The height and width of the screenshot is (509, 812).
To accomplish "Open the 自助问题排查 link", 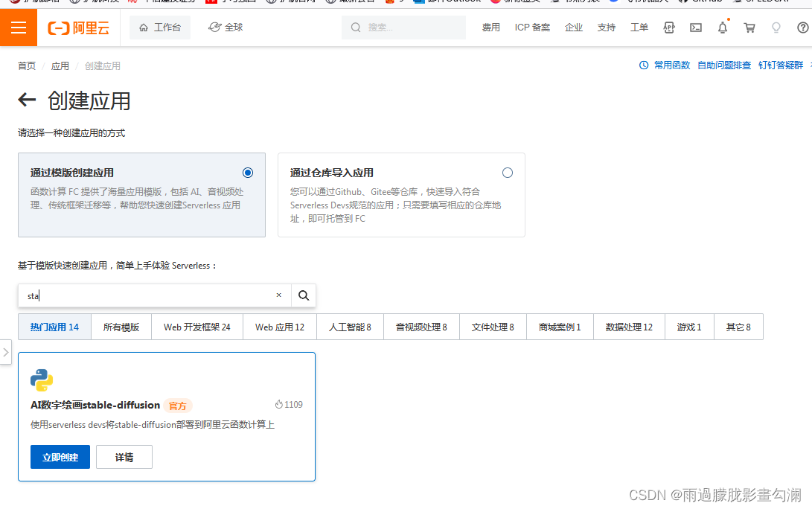I will coord(724,65).
